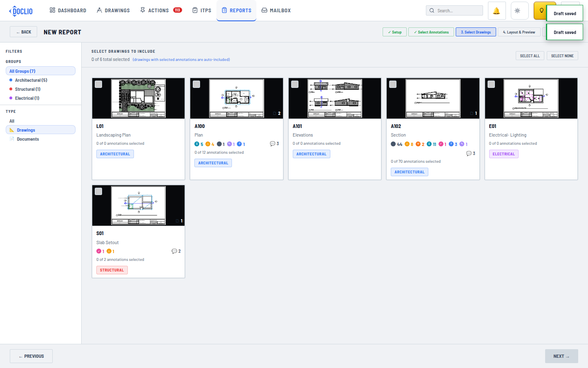588x368 pixels.
Task: Open the ITPs tab
Action: point(202,10)
